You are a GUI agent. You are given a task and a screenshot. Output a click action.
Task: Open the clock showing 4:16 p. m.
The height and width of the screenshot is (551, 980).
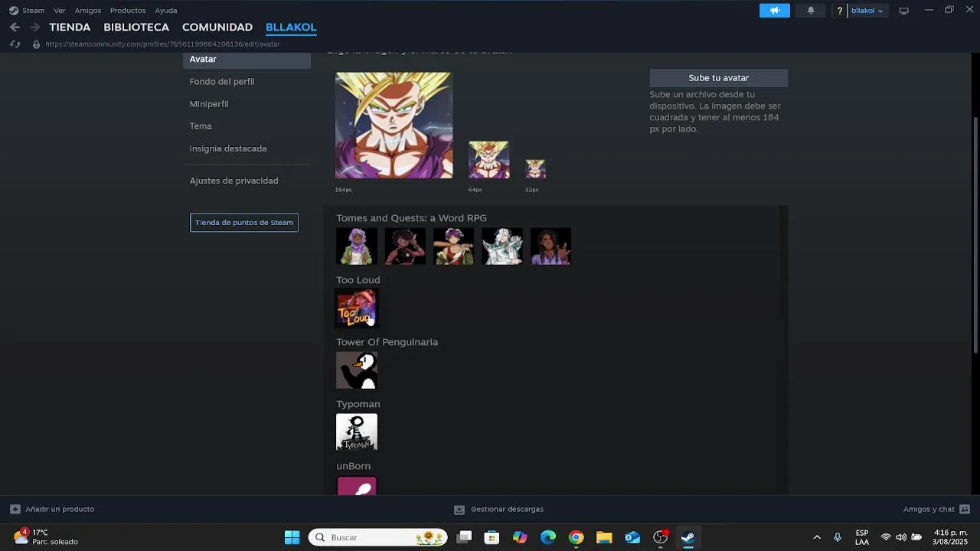[951, 537]
